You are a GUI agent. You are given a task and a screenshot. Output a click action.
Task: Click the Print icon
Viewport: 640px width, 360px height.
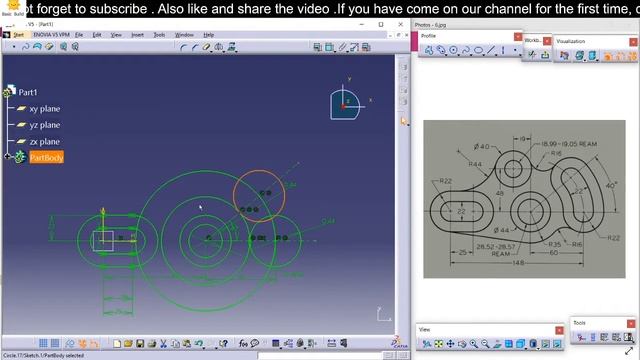click(152, 344)
